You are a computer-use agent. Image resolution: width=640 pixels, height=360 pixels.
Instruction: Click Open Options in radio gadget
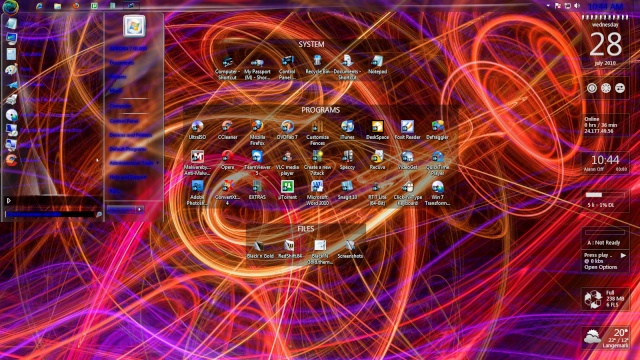600,267
